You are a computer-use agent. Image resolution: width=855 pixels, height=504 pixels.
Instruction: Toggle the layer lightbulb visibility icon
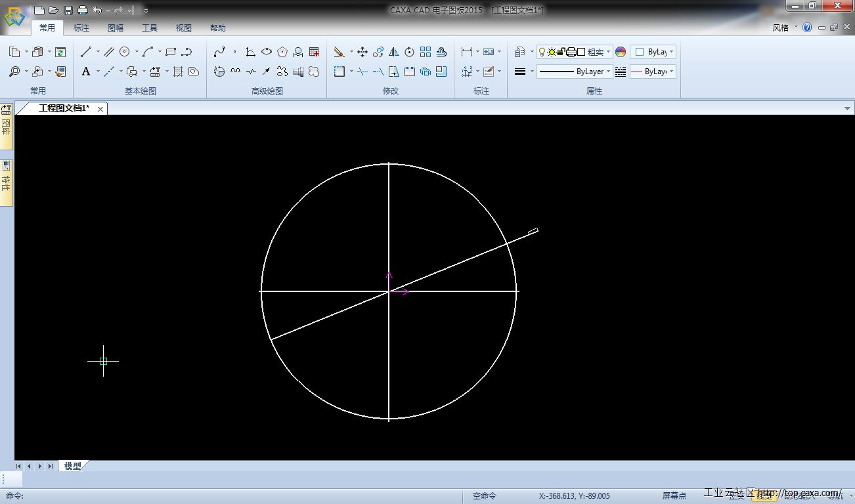pos(542,52)
